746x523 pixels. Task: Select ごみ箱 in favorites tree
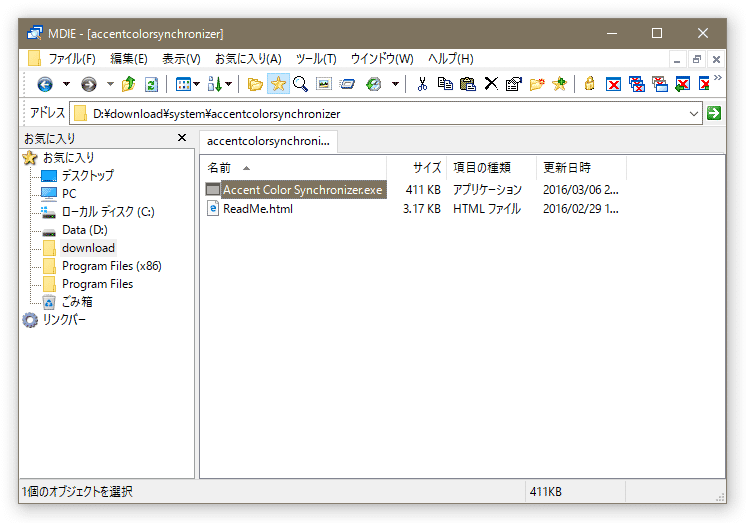[x=77, y=302]
